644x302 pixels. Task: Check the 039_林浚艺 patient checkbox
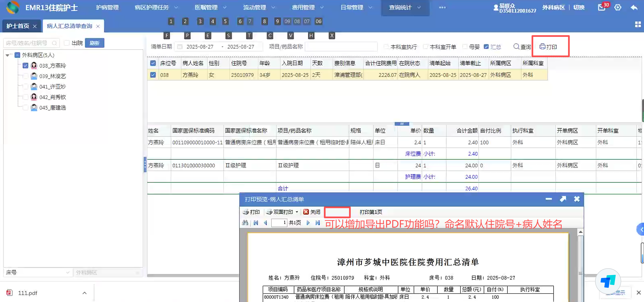[25, 76]
